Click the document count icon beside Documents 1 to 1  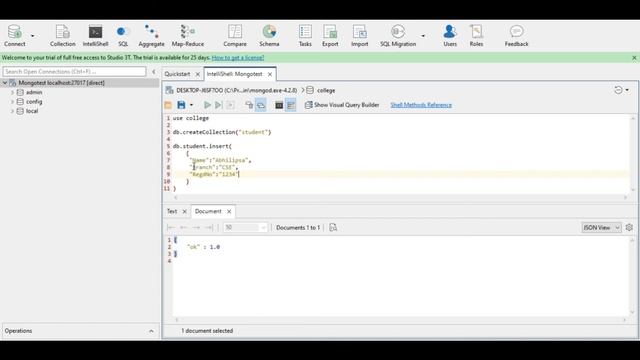point(333,227)
